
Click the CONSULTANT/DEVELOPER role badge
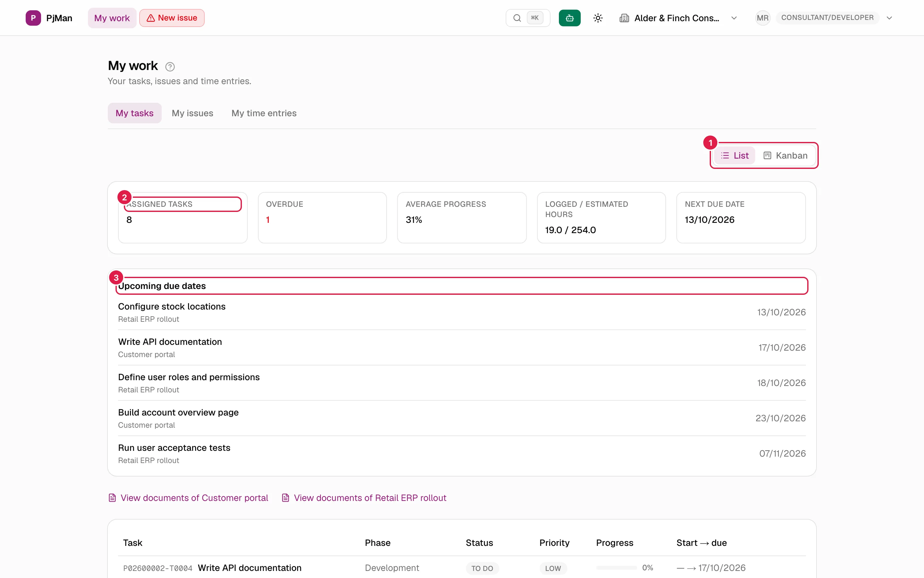827,18
